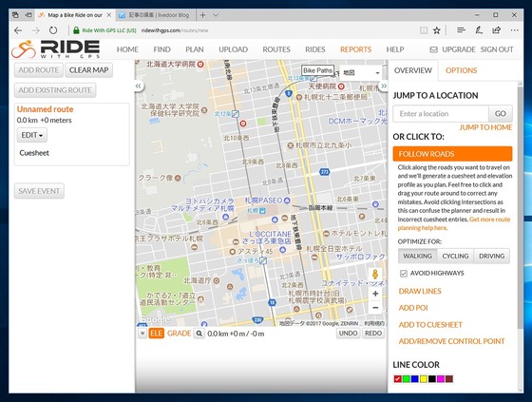Image resolution: width=532 pixels, height=402 pixels.
Task: Click the Street View pegman icon
Action: [x=375, y=274]
